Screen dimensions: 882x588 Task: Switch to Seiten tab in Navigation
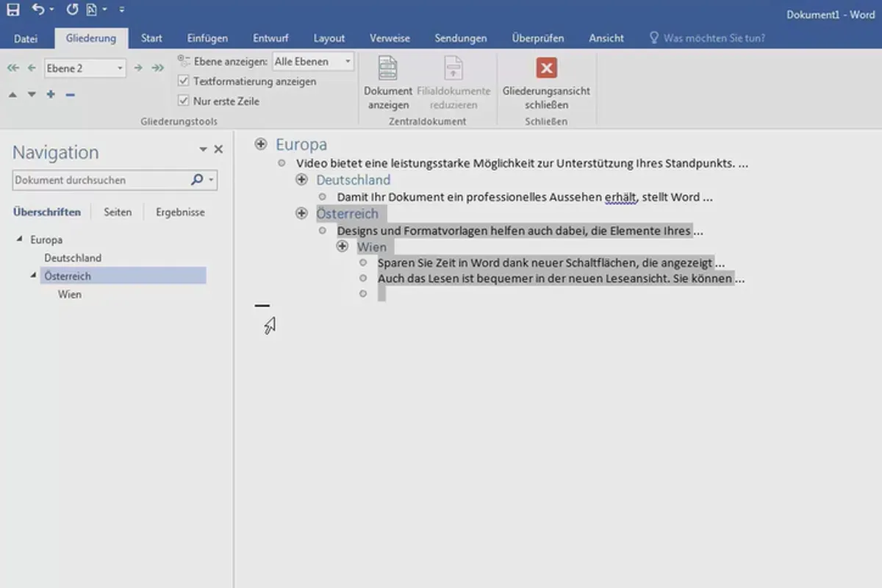(x=118, y=212)
